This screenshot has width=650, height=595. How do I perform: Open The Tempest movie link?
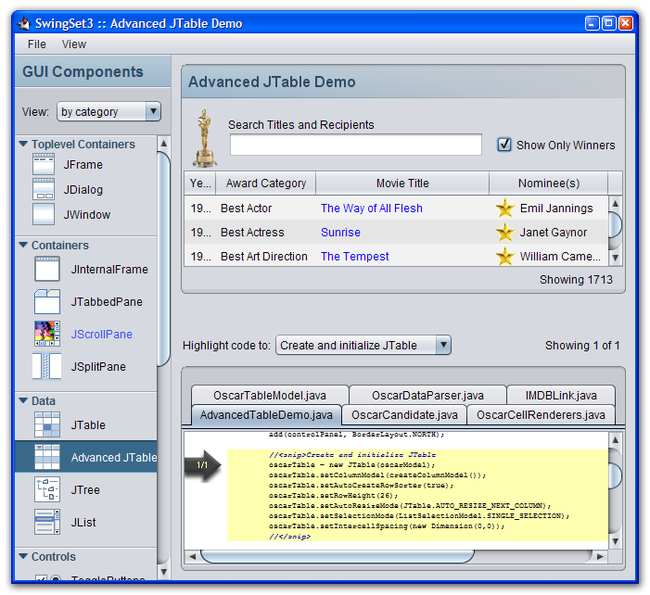pyautogui.click(x=355, y=256)
